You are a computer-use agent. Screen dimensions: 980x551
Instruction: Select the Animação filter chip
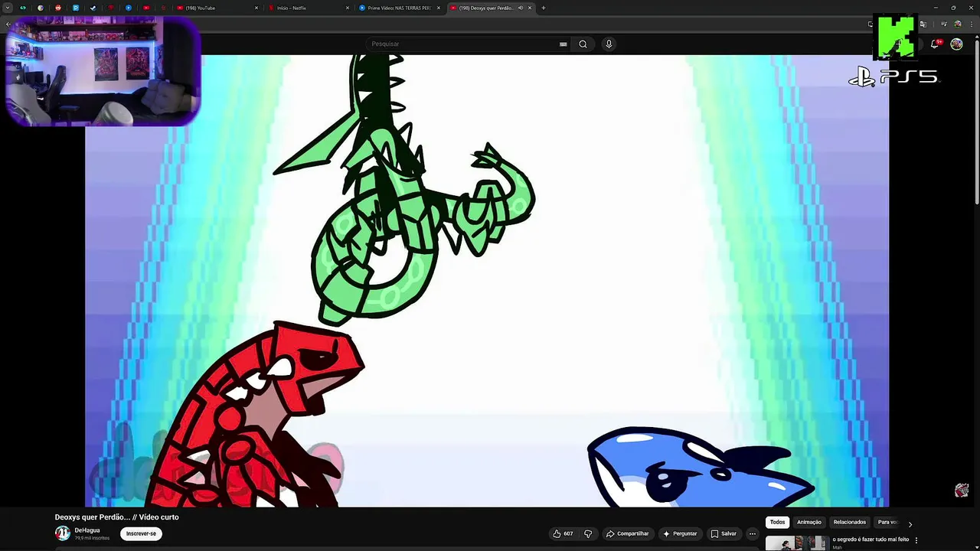tap(809, 522)
